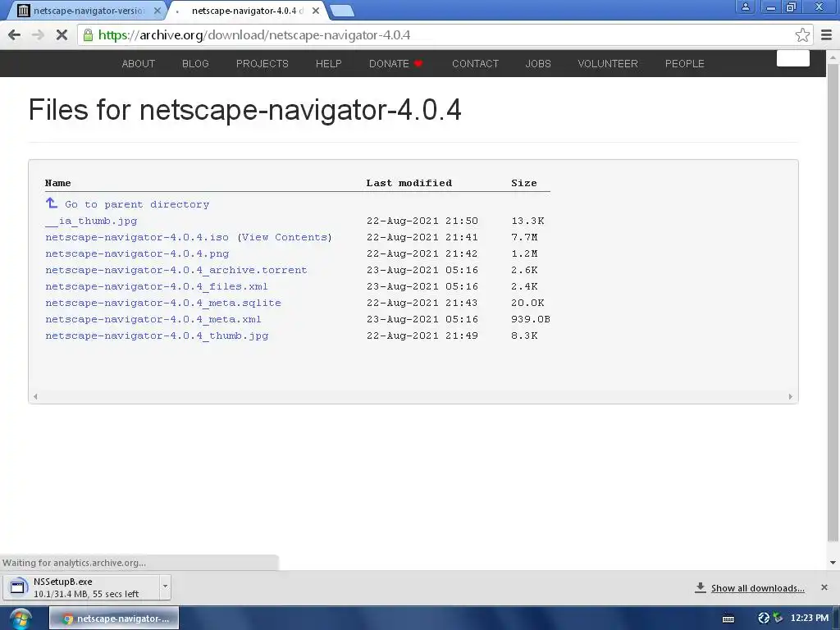Image resolution: width=840 pixels, height=630 pixels.
Task: Download netscape-navigator-4.0.4.iso
Action: tap(137, 237)
